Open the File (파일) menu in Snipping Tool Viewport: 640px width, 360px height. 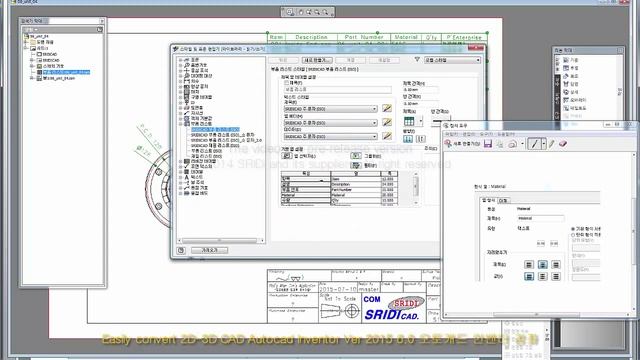(451, 134)
